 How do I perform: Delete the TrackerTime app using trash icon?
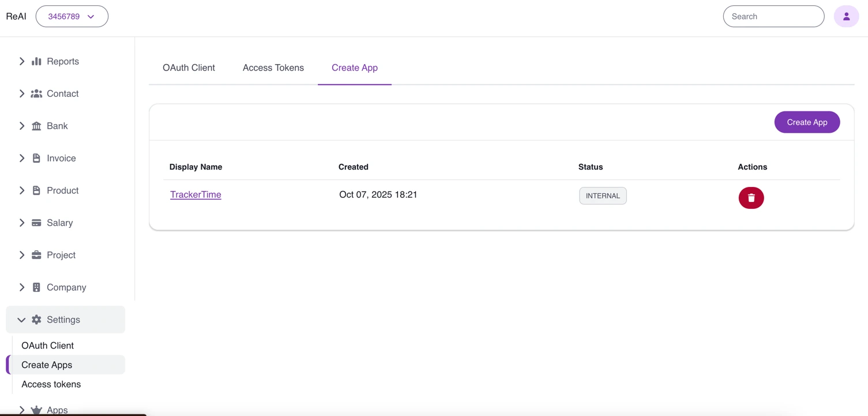(751, 198)
